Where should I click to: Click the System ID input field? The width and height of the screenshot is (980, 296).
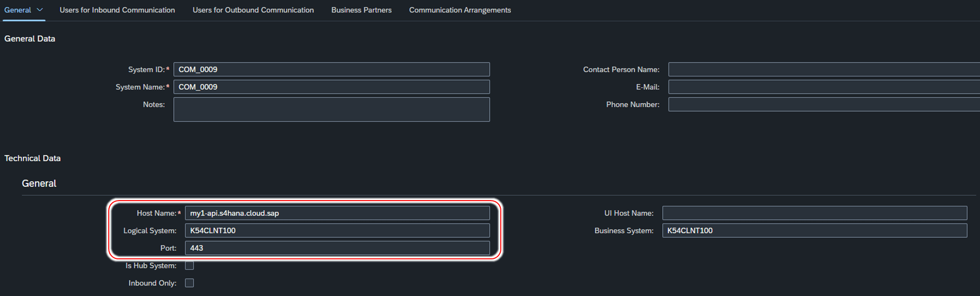331,69
